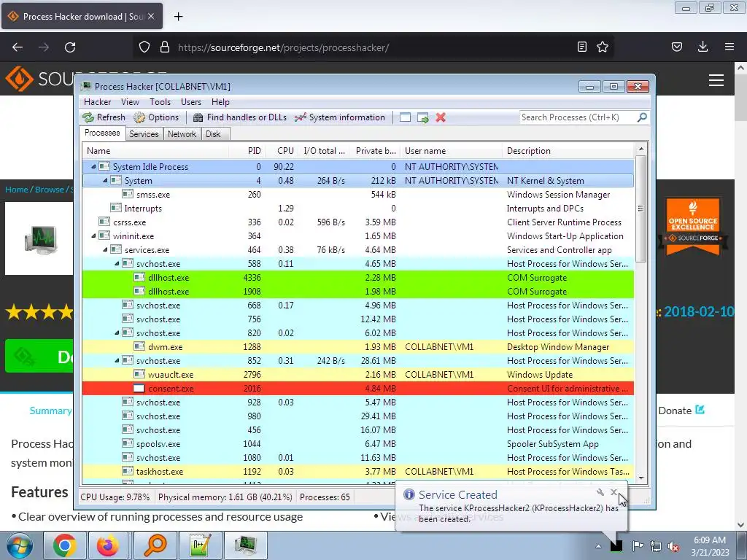Collapse svchost.exe PID 588 node
The width and height of the screenshot is (747, 560).
click(x=117, y=263)
